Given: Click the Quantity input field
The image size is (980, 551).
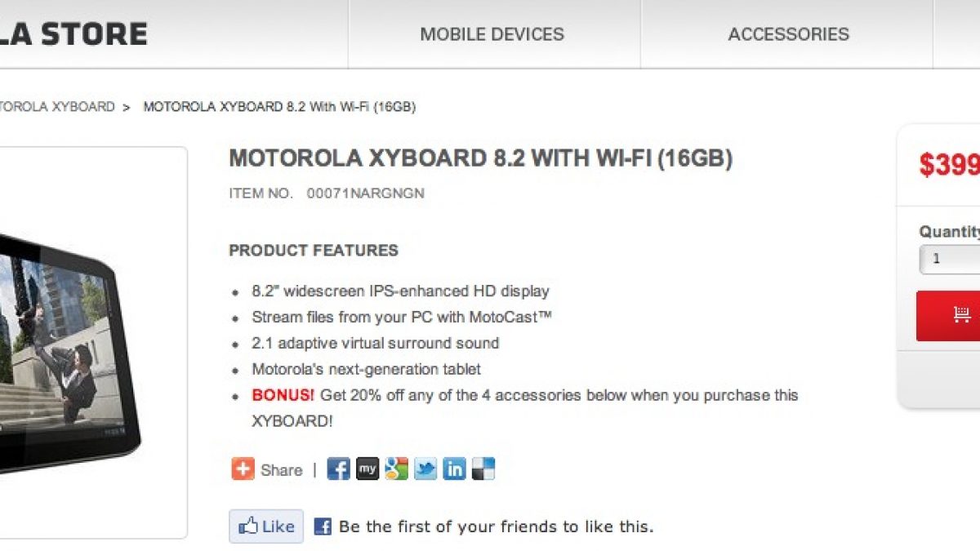Looking at the screenshot, I should click(x=951, y=259).
